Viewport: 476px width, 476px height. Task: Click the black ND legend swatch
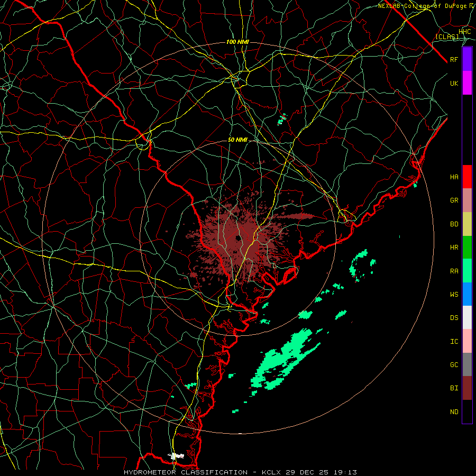click(x=467, y=411)
